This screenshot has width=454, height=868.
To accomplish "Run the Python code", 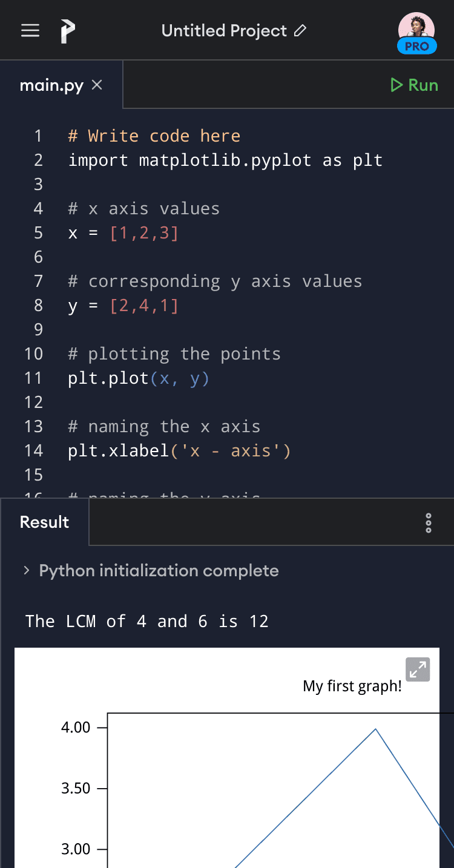I will click(x=413, y=85).
